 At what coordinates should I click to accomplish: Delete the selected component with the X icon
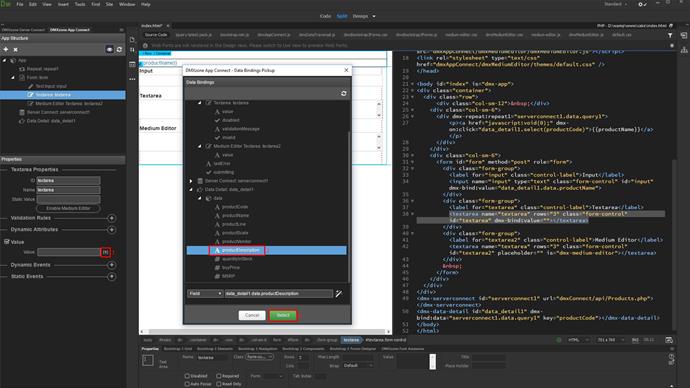coord(15,49)
